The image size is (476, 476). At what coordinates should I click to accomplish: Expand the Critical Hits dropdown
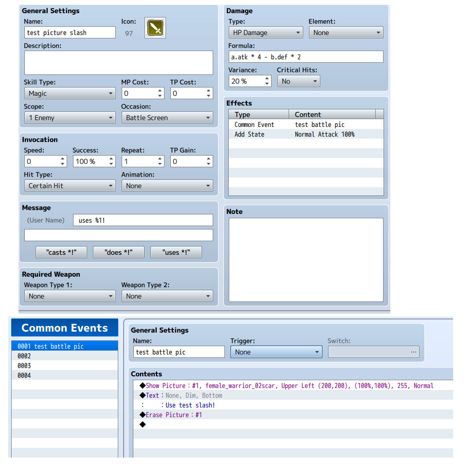click(x=298, y=81)
